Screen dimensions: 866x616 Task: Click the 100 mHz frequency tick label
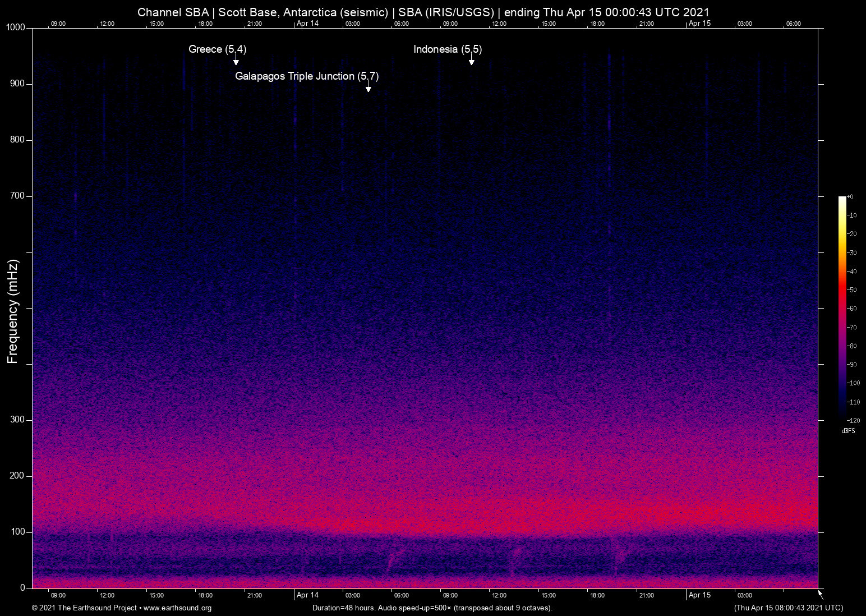coord(17,532)
